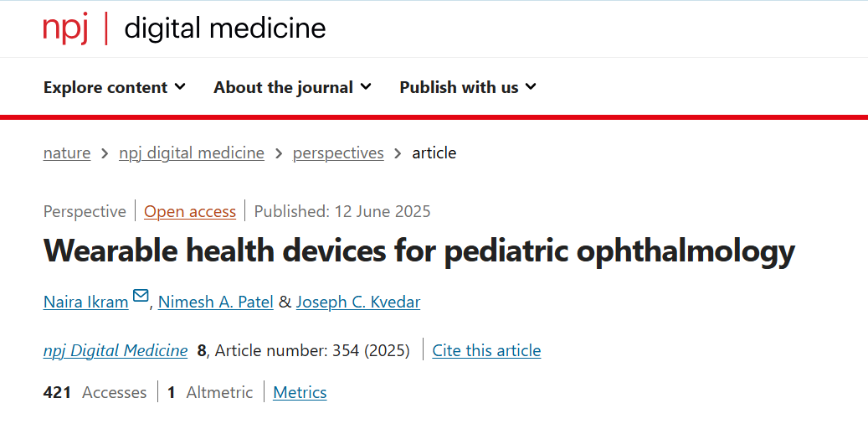
Task: Click the italic npj Digital Medicine journal link
Action: pos(116,351)
